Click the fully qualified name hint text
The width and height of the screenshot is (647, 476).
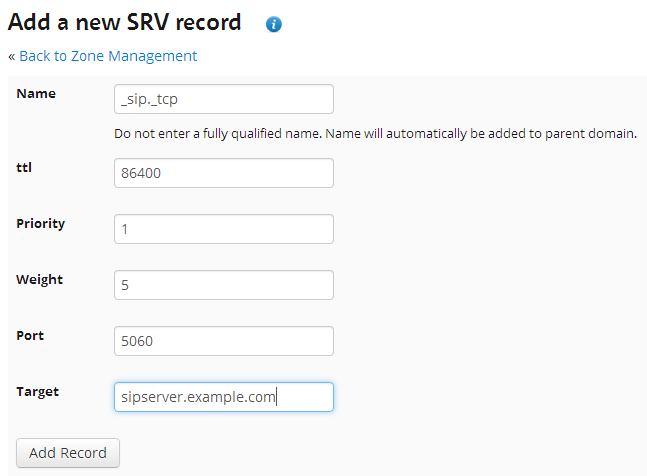[375, 134]
